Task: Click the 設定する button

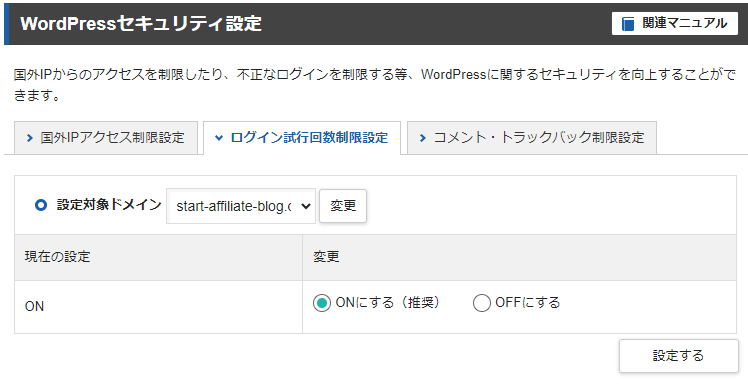Action: click(x=678, y=356)
